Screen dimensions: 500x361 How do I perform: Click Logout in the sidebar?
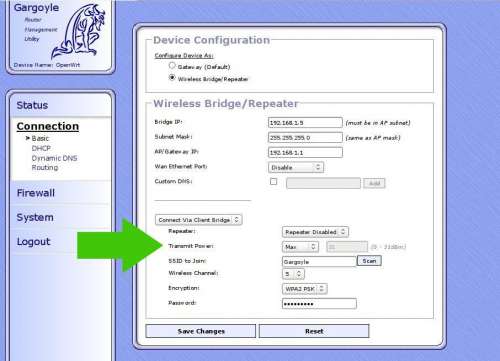click(x=33, y=242)
